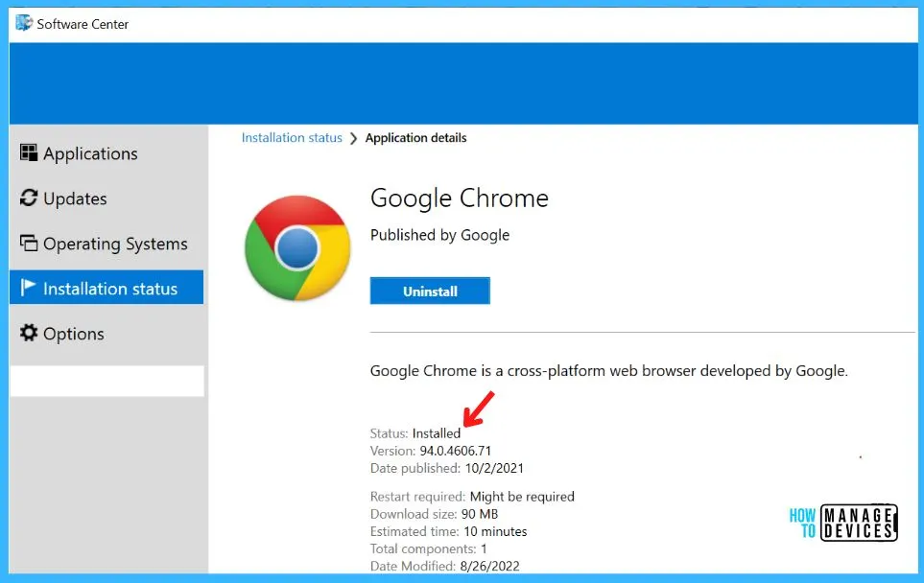924x583 pixels.
Task: Click the Application details breadcrumb text
Action: point(416,138)
